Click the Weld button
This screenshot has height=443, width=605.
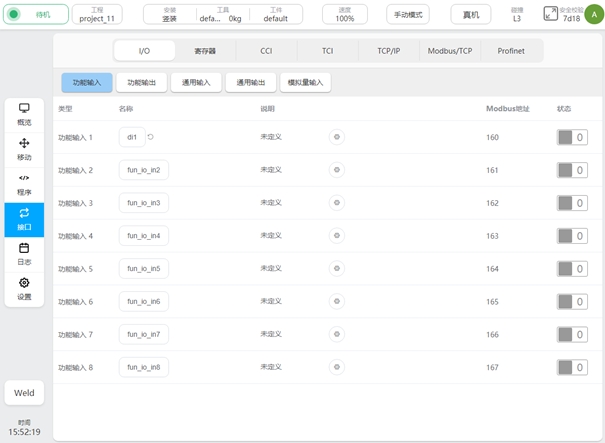(x=24, y=393)
